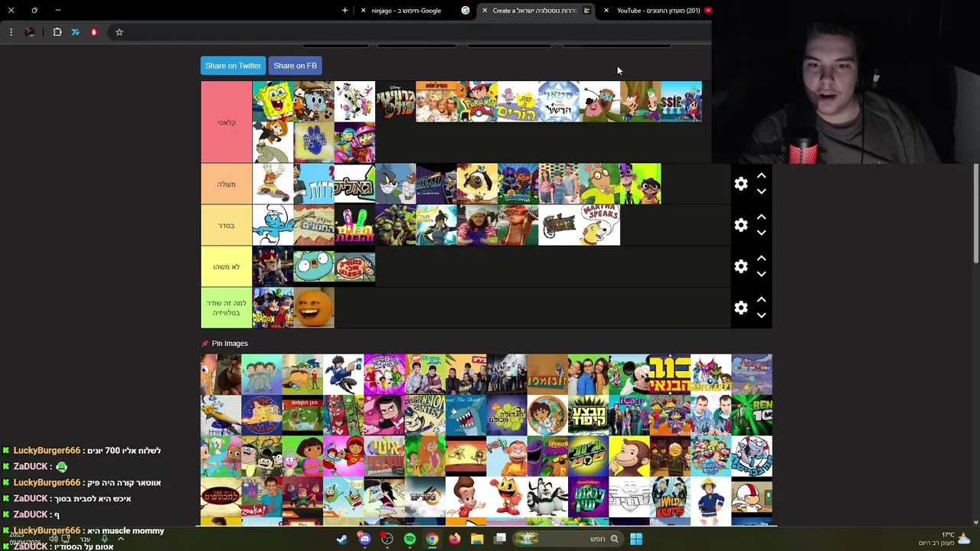Open OBS Studio from the taskbar
The height and width of the screenshot is (551, 980).
387,539
